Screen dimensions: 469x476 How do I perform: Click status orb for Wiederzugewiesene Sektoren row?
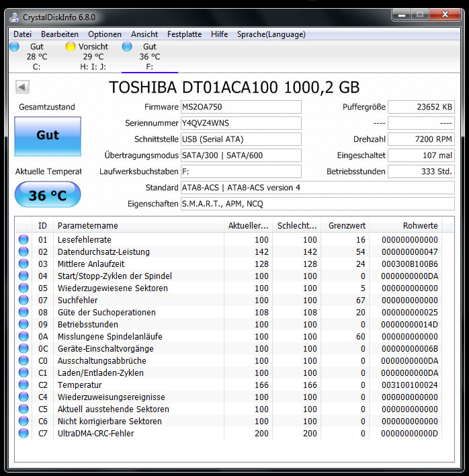click(24, 288)
